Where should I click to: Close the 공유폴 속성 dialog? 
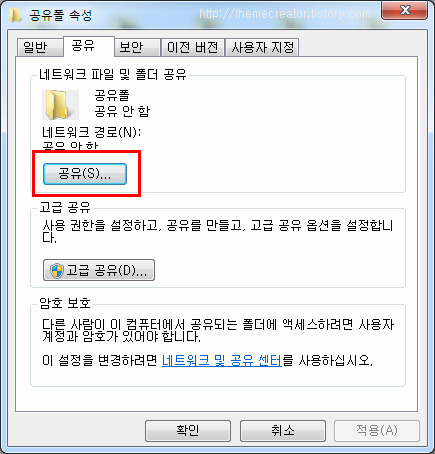pyautogui.click(x=404, y=10)
